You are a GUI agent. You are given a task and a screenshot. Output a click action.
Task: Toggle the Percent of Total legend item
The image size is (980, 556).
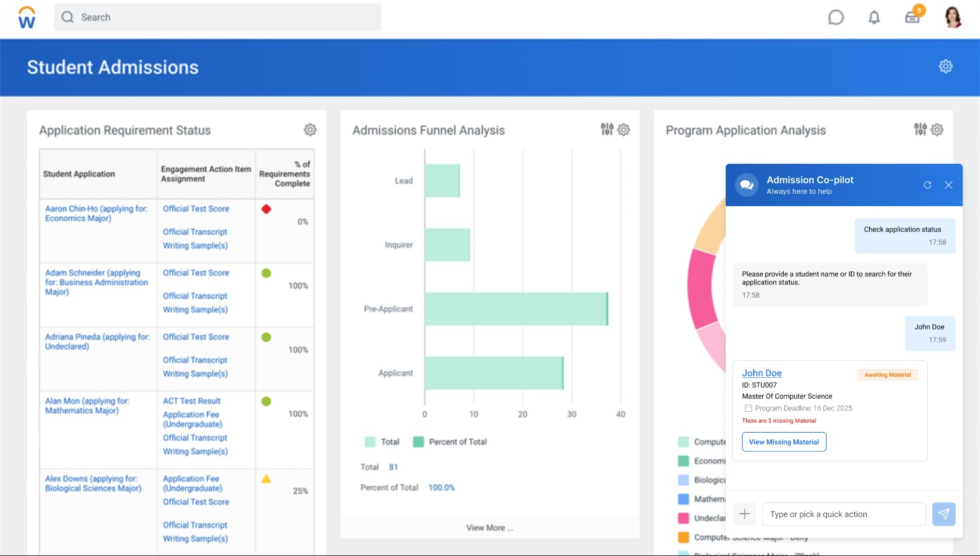[x=451, y=442]
